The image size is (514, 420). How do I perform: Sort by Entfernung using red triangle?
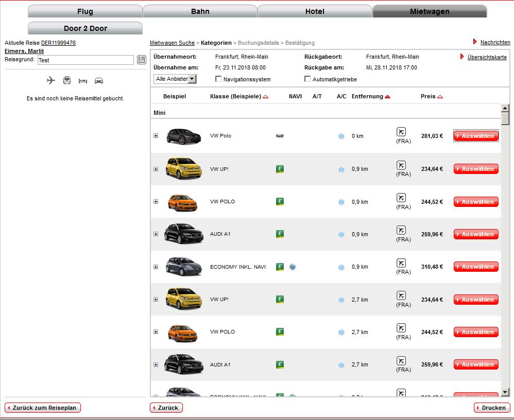pyautogui.click(x=387, y=97)
